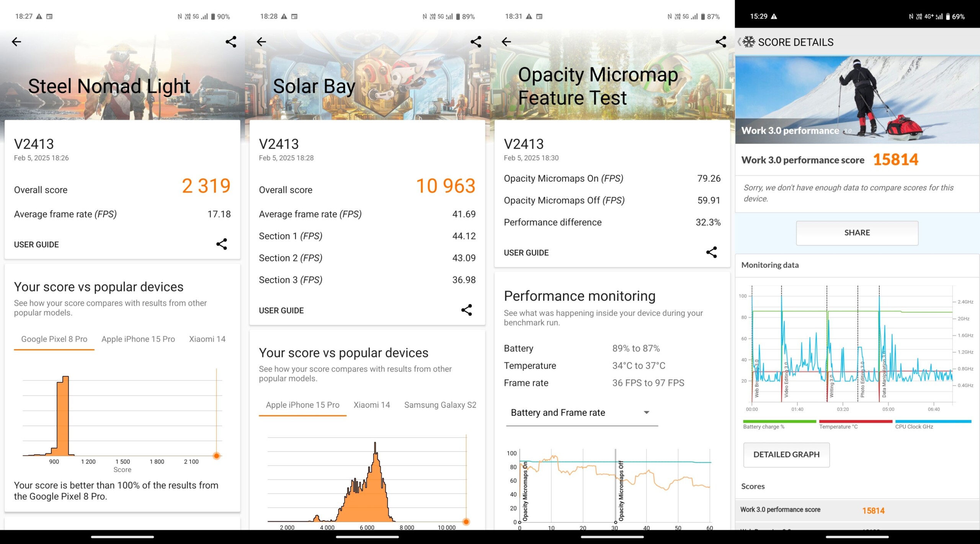Viewport: 980px width, 544px height.
Task: Tap red Temperature °C legend bar
Action: click(856, 421)
